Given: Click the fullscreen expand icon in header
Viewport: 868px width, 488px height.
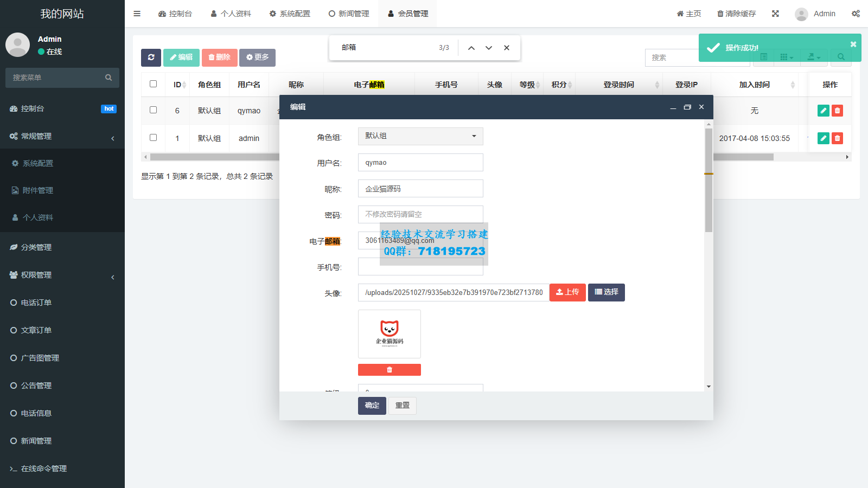Looking at the screenshot, I should pos(775,14).
